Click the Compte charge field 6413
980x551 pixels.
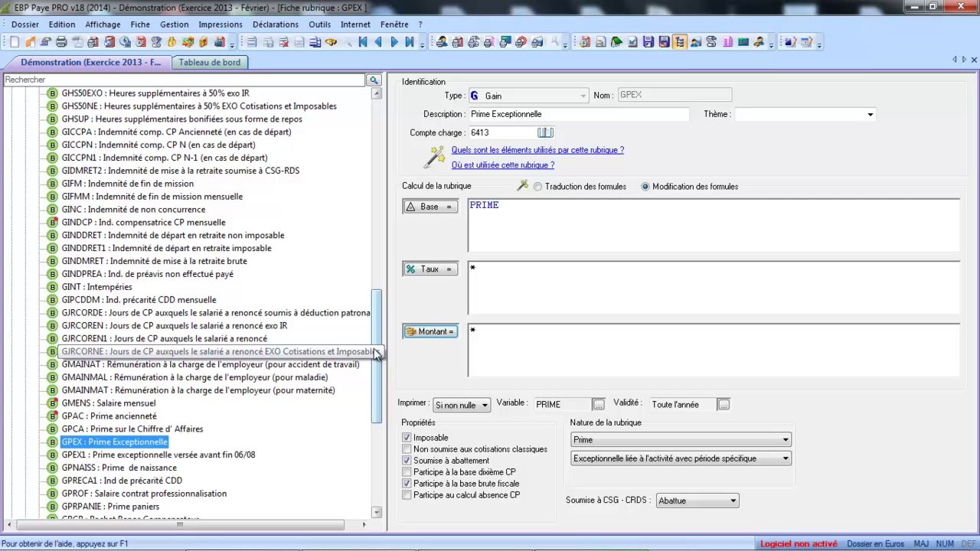502,132
